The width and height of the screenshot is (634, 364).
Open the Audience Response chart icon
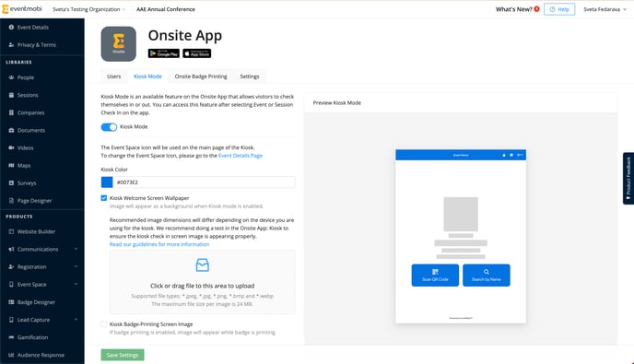pyautogui.click(x=11, y=355)
